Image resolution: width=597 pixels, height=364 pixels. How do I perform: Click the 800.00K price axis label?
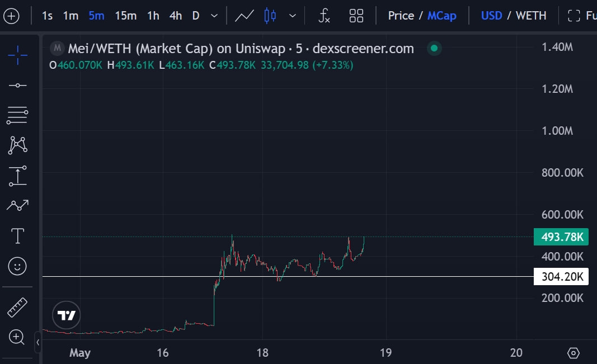[562, 173]
